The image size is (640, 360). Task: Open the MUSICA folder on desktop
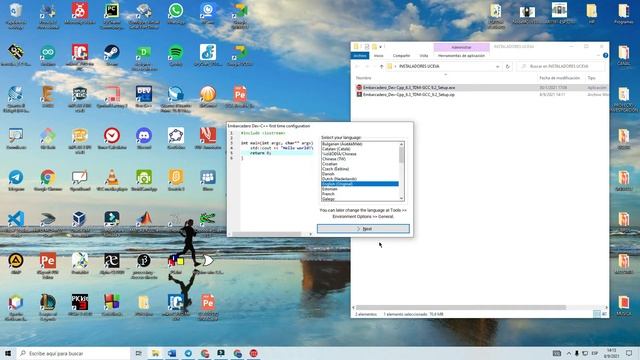pyautogui.click(x=624, y=305)
